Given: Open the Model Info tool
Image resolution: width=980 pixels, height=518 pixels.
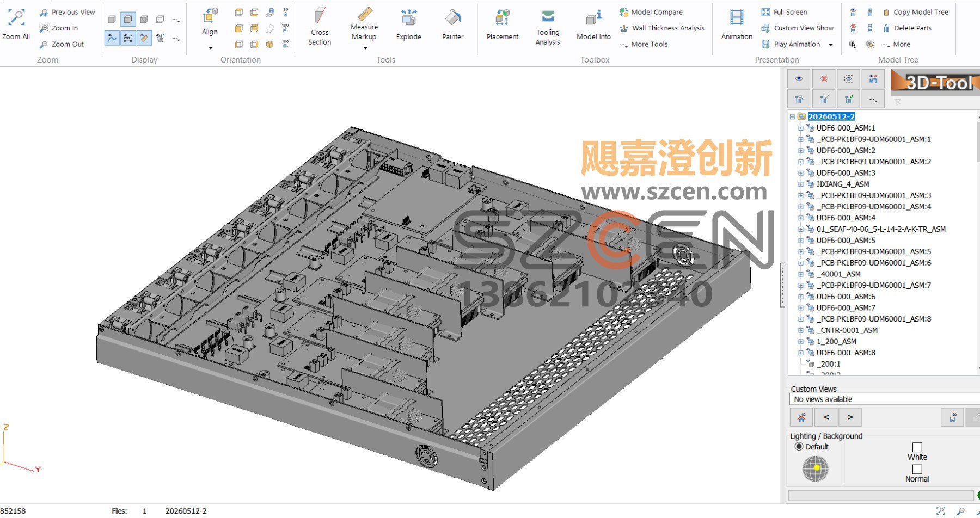Looking at the screenshot, I should pyautogui.click(x=593, y=24).
